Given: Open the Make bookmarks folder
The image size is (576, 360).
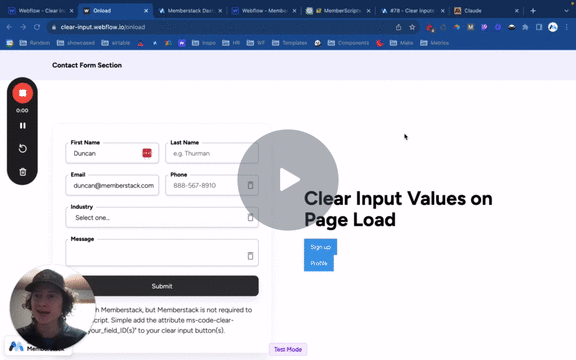Looking at the screenshot, I should pyautogui.click(x=402, y=43).
